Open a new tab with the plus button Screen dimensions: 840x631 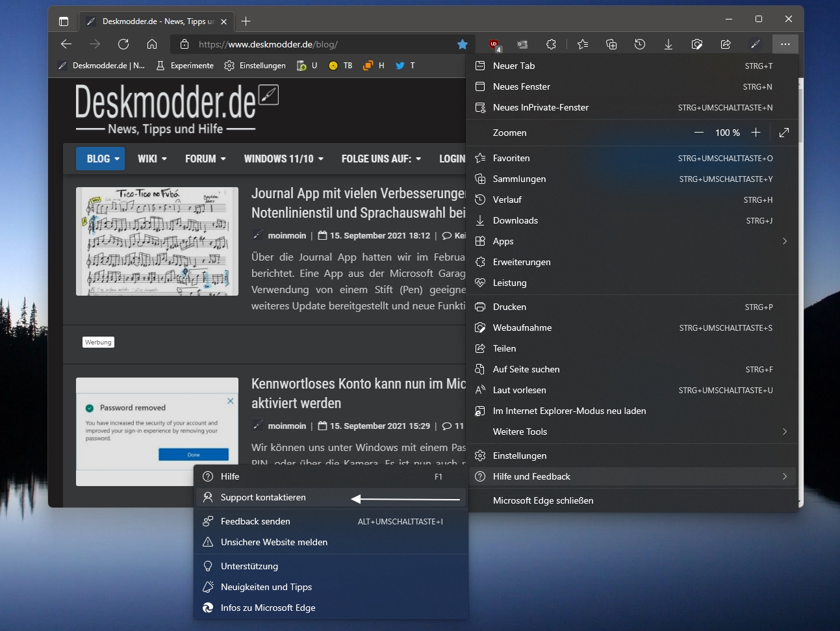point(246,21)
